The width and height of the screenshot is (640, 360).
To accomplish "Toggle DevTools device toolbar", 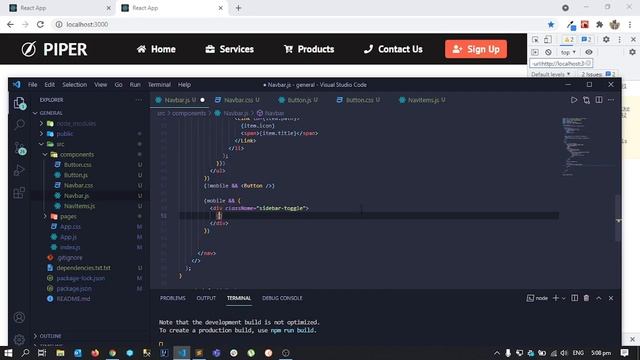I will tap(548, 40).
